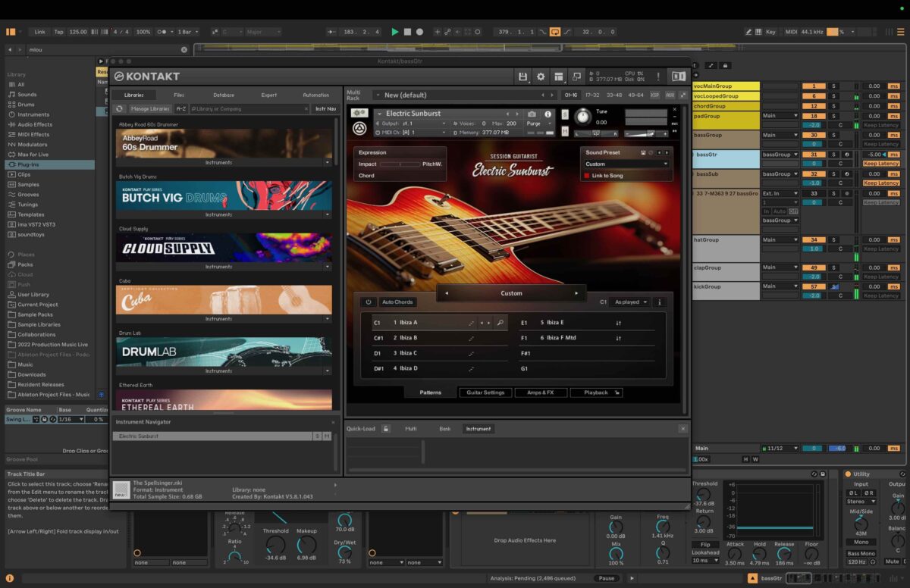910x588 pixels.
Task: Open bassGtr track routing dropdown
Action: click(x=780, y=154)
